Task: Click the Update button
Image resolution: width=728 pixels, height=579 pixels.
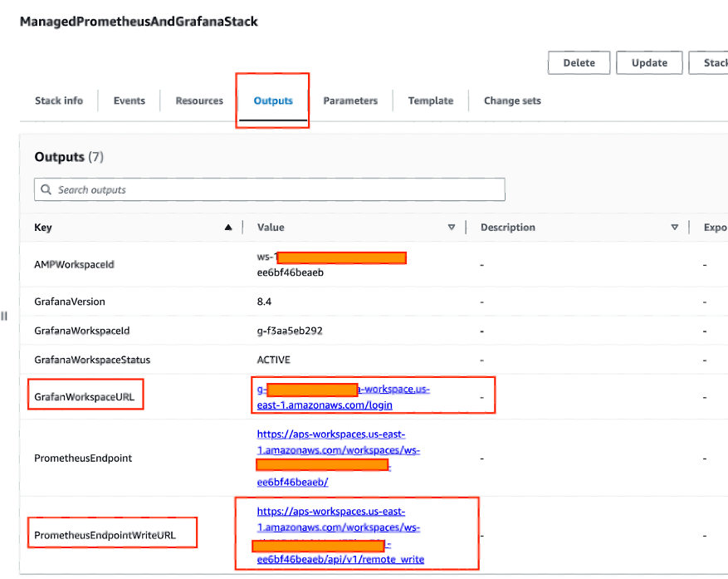Action: click(649, 62)
